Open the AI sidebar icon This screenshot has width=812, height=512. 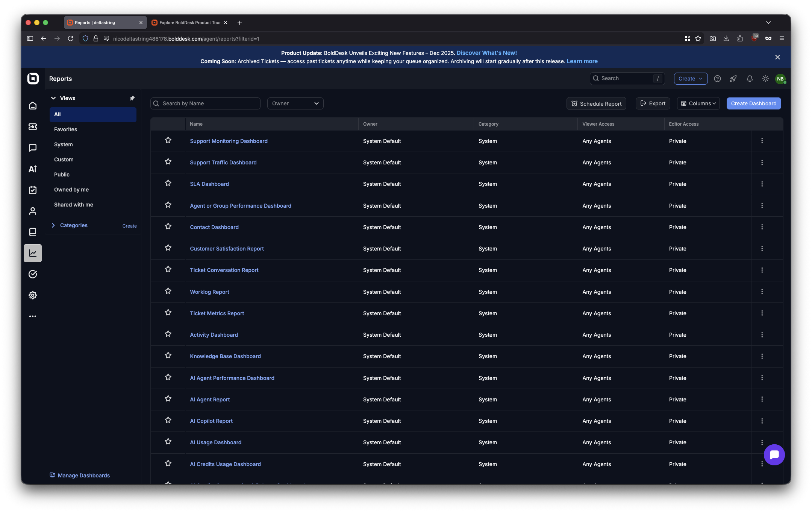coord(33,169)
